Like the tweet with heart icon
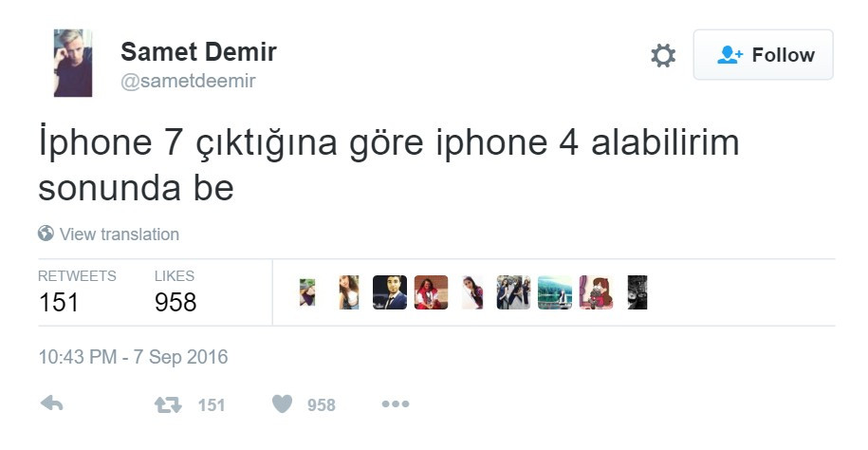868x450 pixels. coord(282,404)
